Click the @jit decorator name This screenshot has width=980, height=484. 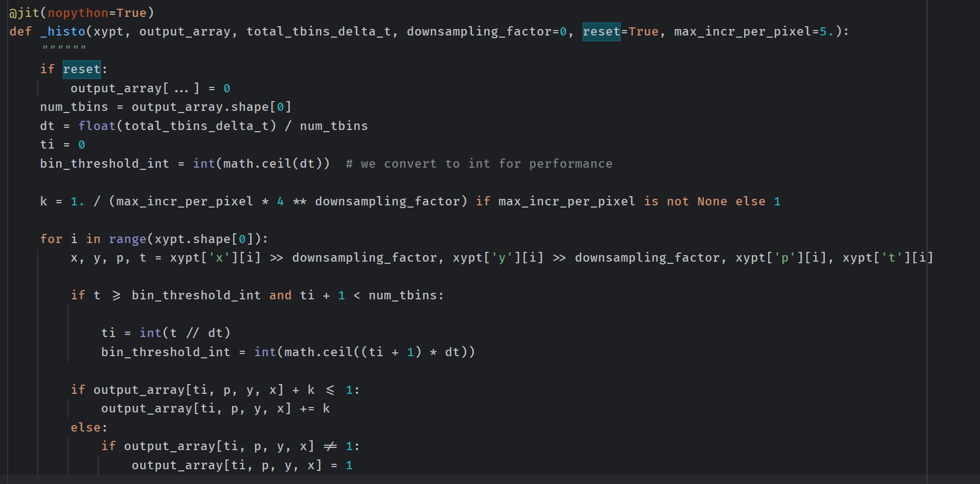point(24,13)
